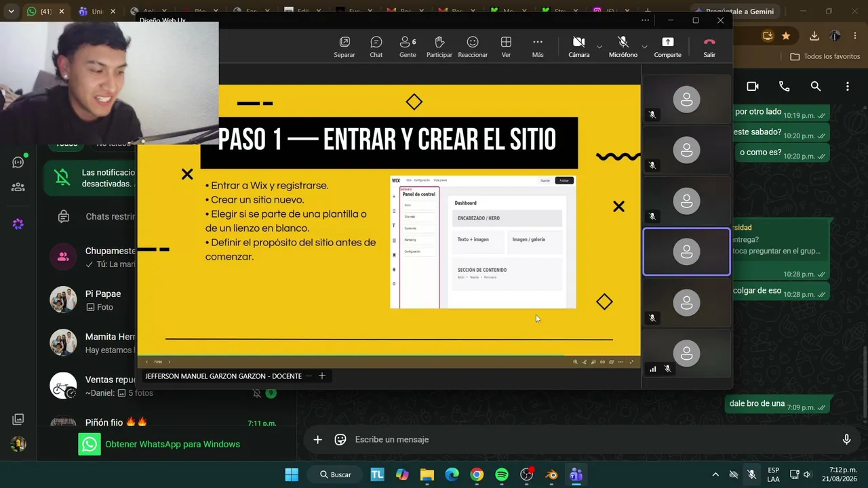Advance to the next slide arrow
The width and height of the screenshot is (868, 488).
click(x=170, y=362)
